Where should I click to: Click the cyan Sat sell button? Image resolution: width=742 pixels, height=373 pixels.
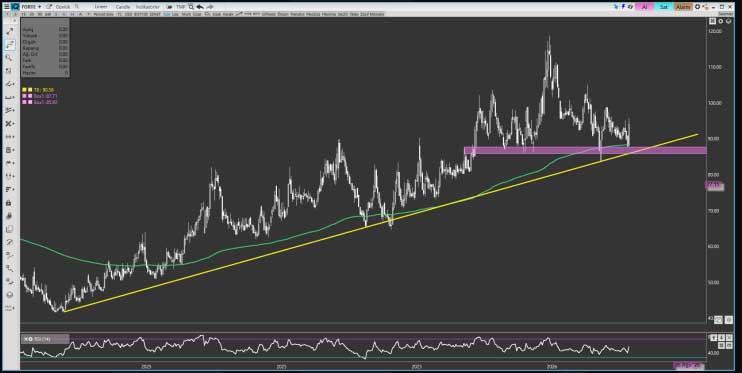(x=664, y=7)
